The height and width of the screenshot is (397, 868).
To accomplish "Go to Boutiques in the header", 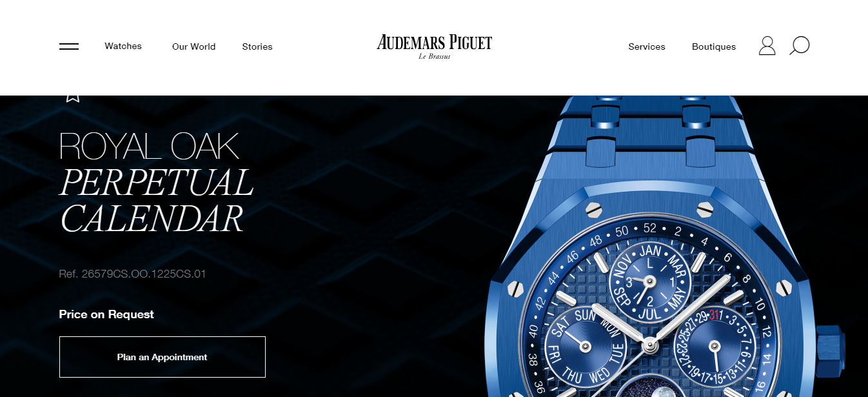I will click(x=714, y=46).
